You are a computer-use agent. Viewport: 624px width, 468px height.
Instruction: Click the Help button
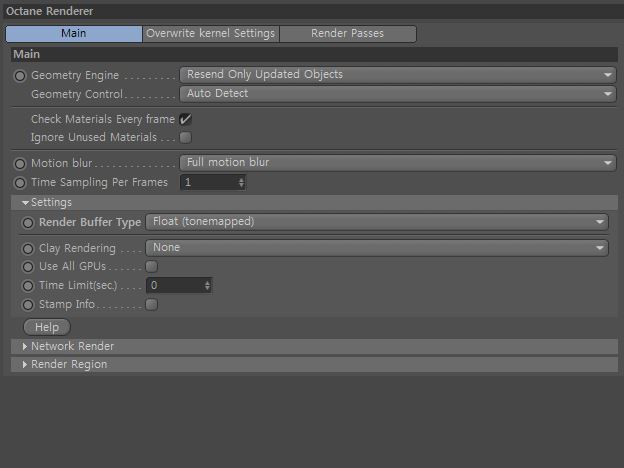[47, 327]
